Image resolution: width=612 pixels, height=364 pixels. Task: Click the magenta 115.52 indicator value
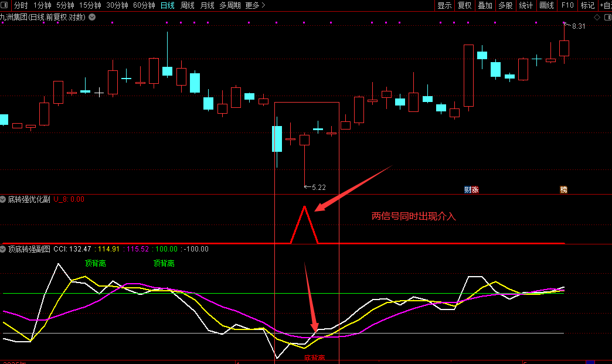138,249
